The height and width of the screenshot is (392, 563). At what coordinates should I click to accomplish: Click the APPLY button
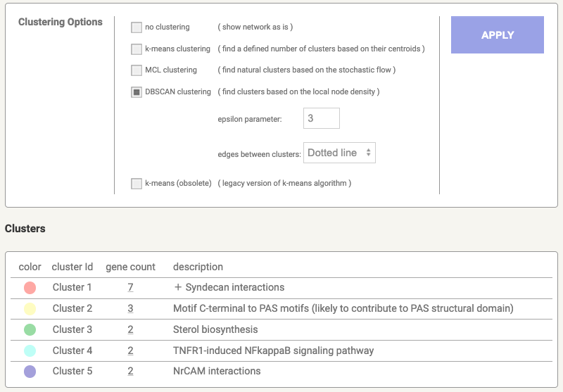point(498,34)
